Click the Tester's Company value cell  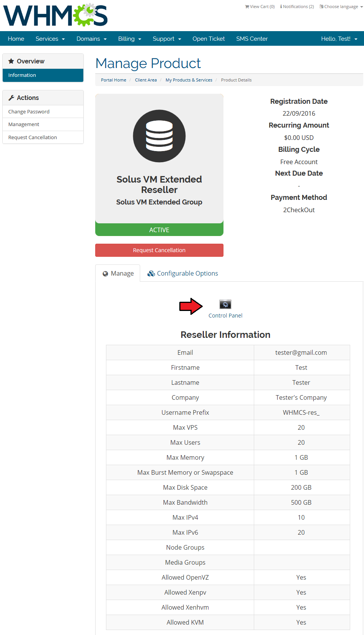click(x=301, y=397)
